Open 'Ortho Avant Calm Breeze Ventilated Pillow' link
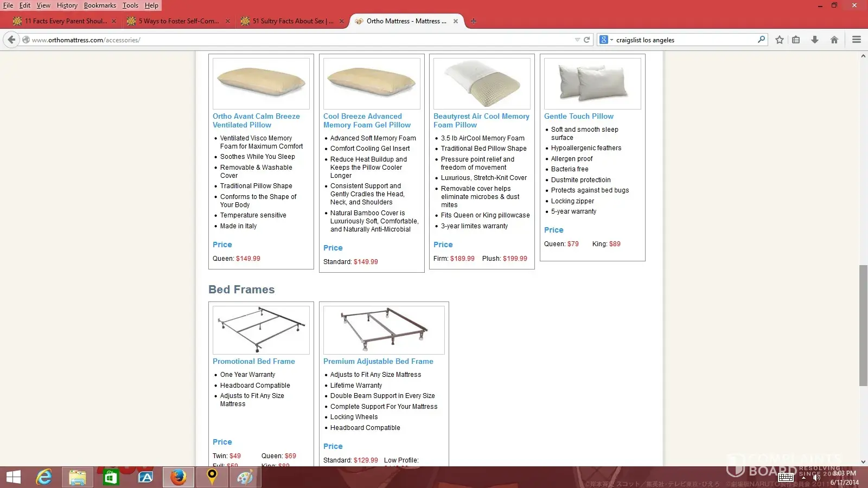Screen dimensions: 868x488 click(x=256, y=120)
